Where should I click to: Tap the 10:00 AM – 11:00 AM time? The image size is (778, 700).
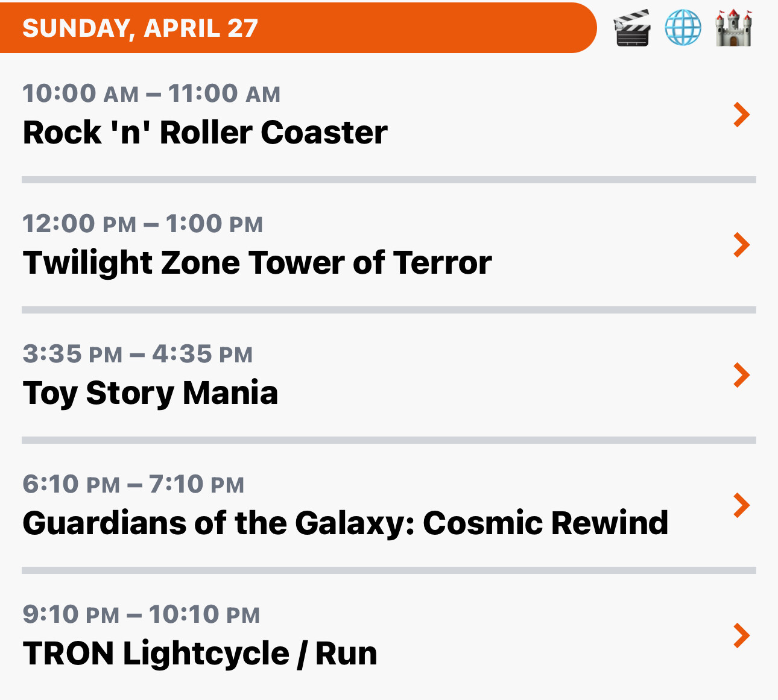tap(151, 93)
